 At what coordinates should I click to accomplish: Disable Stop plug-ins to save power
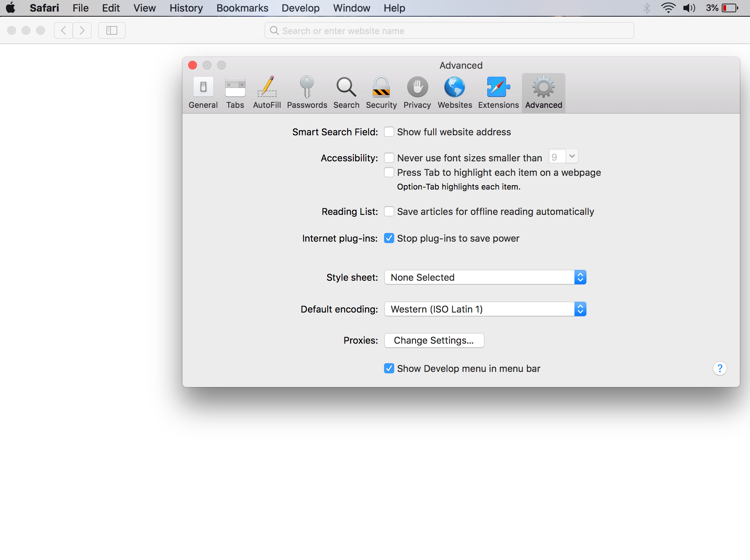(x=389, y=238)
